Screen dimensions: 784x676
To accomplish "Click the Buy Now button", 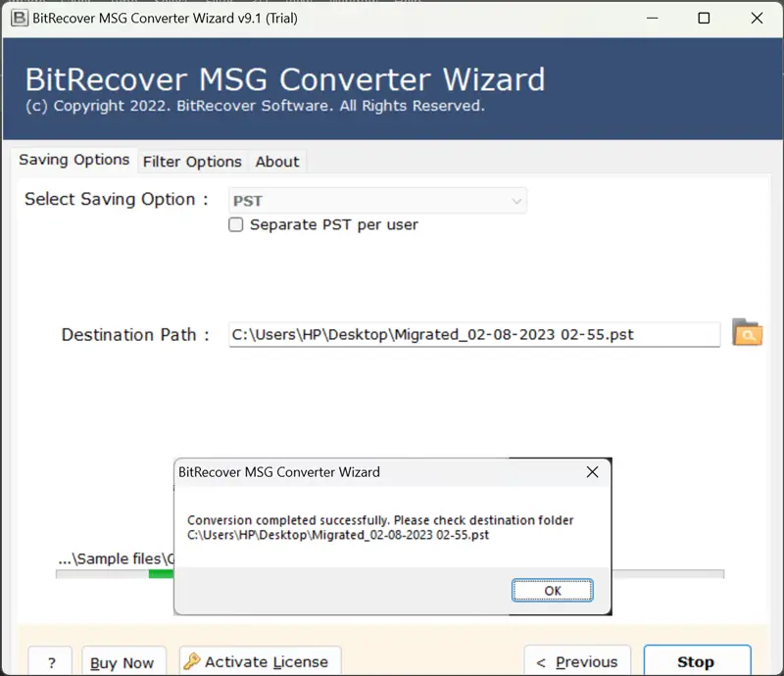I will click(123, 662).
